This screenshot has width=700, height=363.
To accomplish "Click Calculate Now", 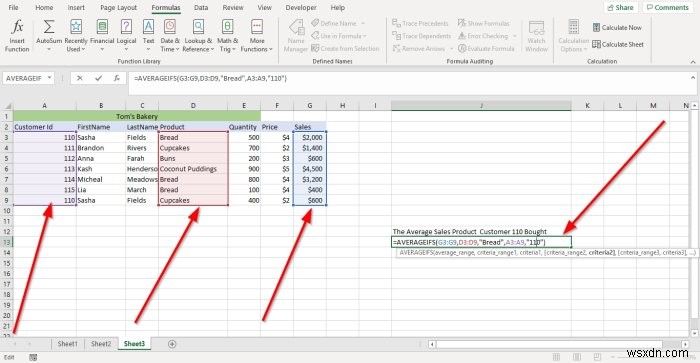I will coord(617,28).
